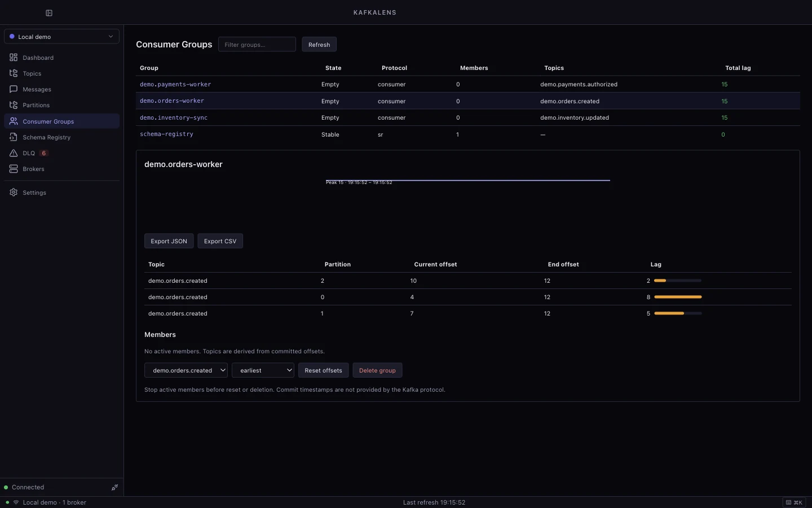
Task: Open the demo.orders.created topic dropdown
Action: (186, 370)
